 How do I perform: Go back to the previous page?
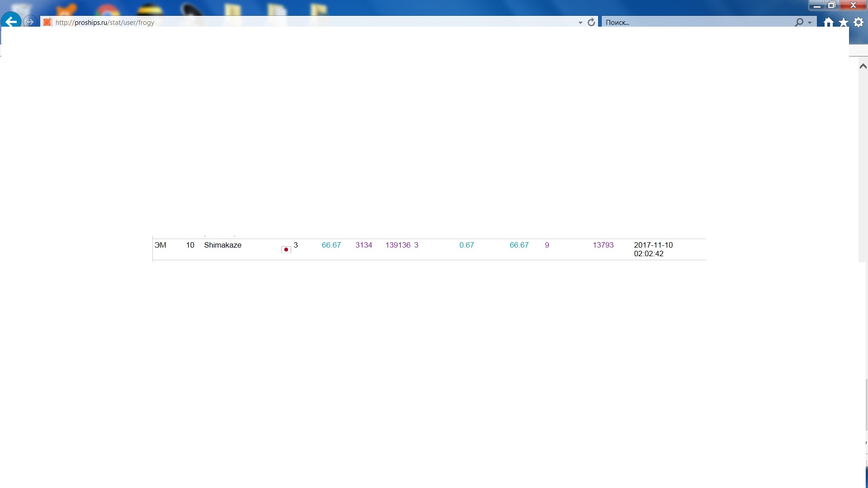[x=11, y=21]
